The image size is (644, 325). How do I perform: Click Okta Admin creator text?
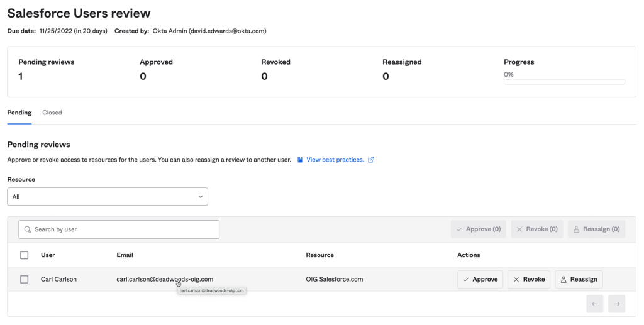point(209,31)
